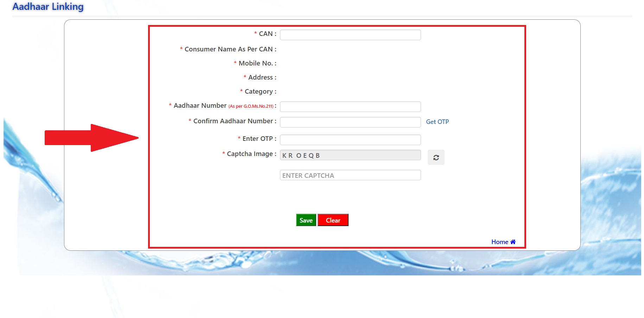Click the Confirm Aadhaar Number input field

pos(350,122)
